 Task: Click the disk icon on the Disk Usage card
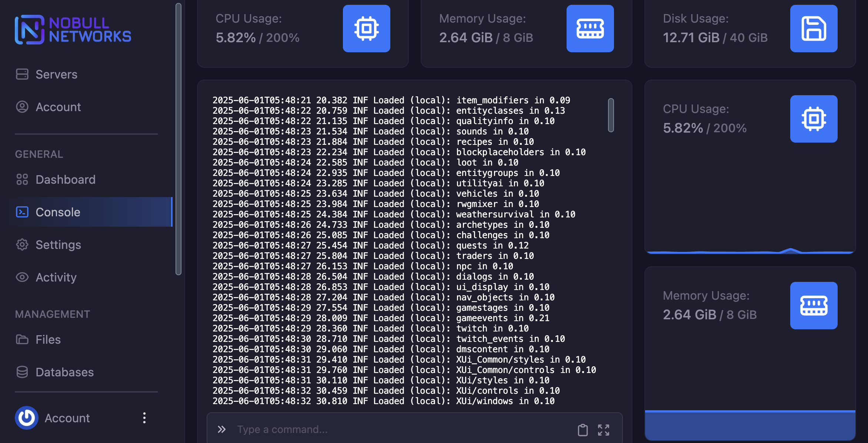[x=814, y=29]
